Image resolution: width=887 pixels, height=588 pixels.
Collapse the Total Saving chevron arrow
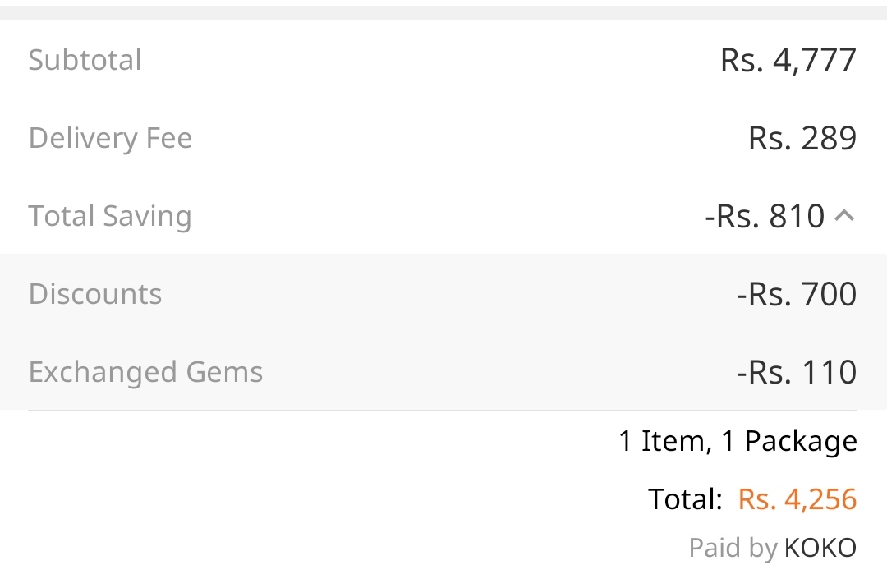844,215
